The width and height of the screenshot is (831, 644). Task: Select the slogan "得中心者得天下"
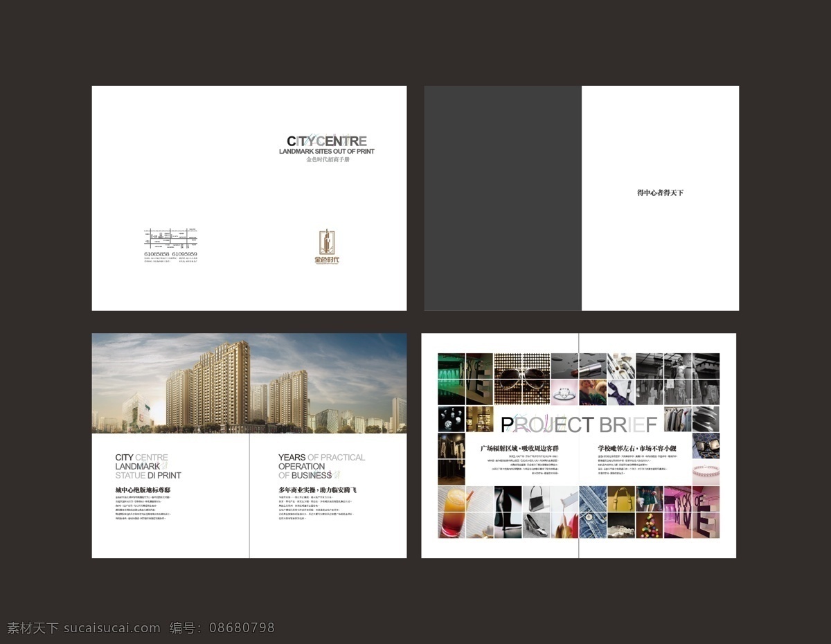click(x=660, y=193)
